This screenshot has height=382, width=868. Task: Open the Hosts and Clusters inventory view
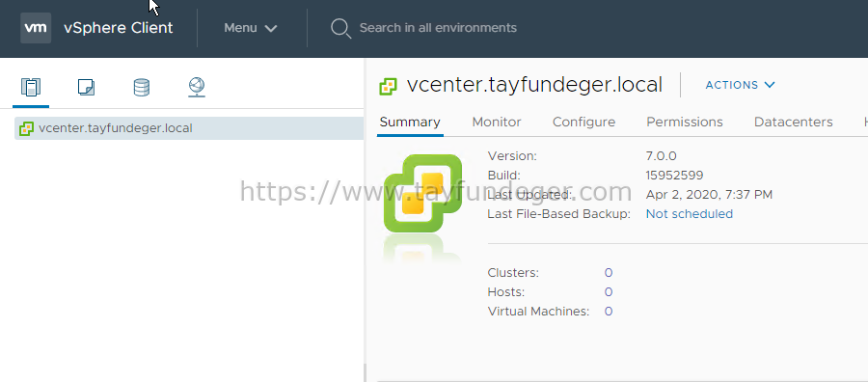pos(31,87)
